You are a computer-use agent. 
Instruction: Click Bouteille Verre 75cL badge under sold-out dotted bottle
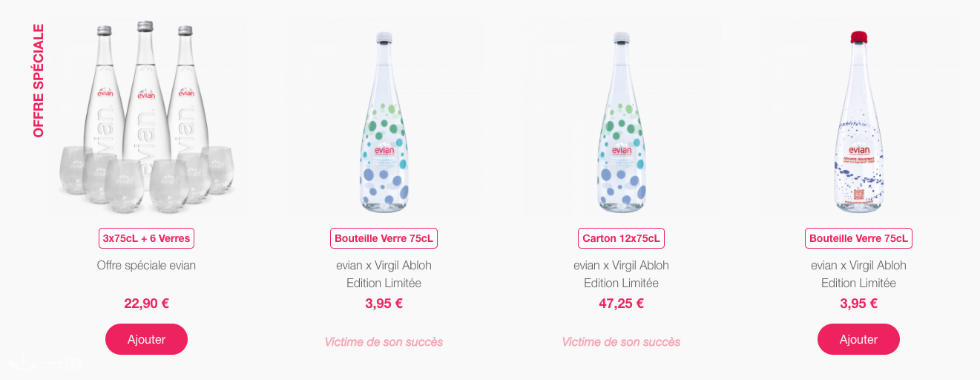[x=384, y=238]
